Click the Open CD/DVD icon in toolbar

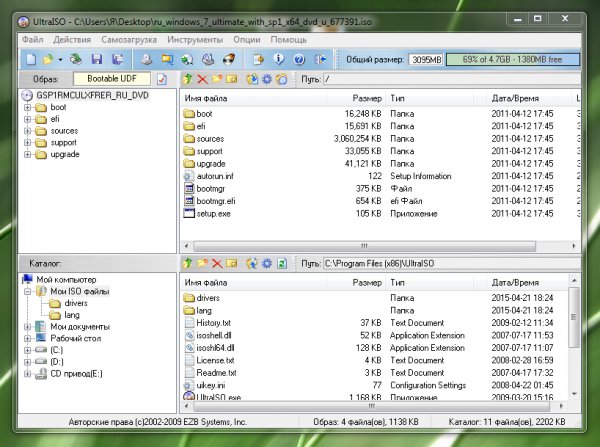point(76,59)
